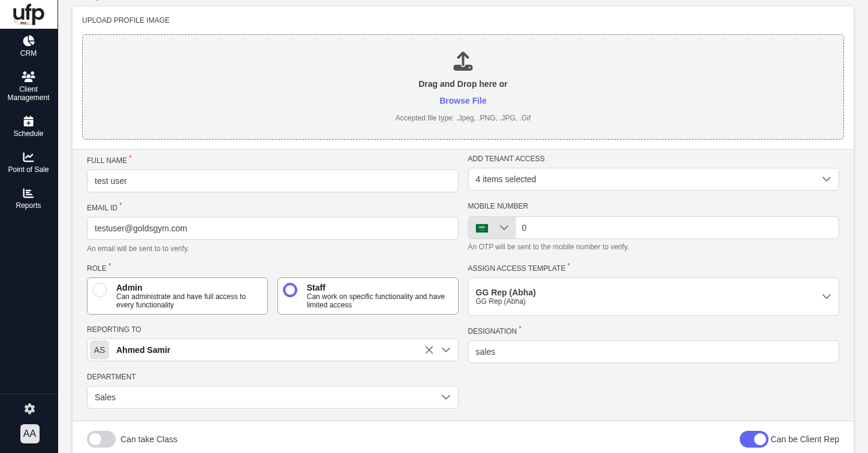Open the country flag code dropdown
The height and width of the screenshot is (453, 868).
pyautogui.click(x=492, y=228)
